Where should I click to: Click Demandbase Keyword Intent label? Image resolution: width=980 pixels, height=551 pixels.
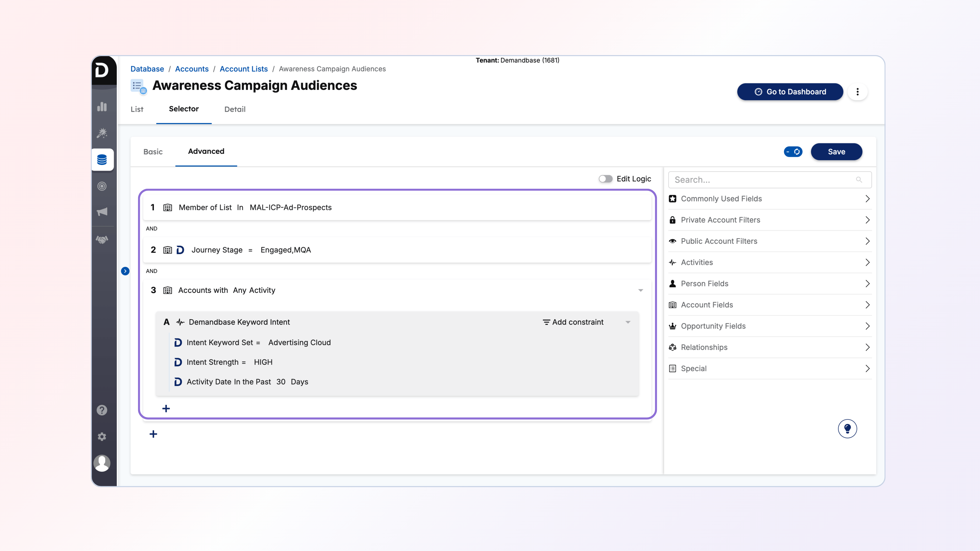coord(239,322)
